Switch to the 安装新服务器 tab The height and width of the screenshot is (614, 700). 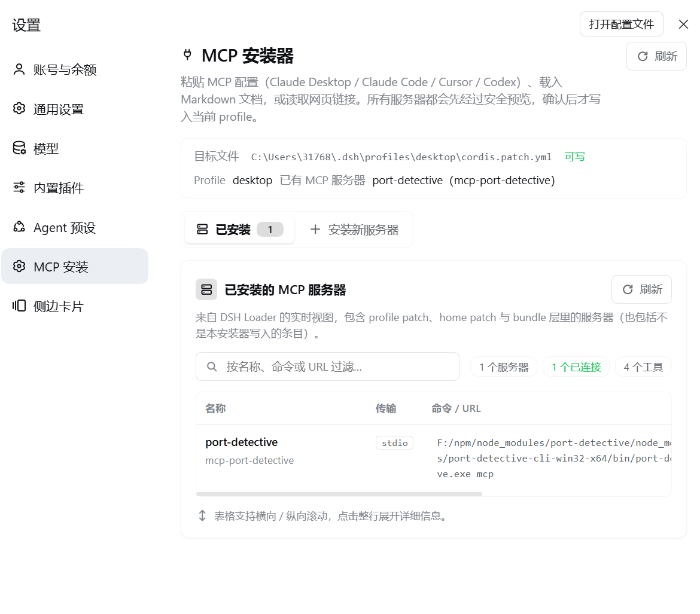point(354,230)
